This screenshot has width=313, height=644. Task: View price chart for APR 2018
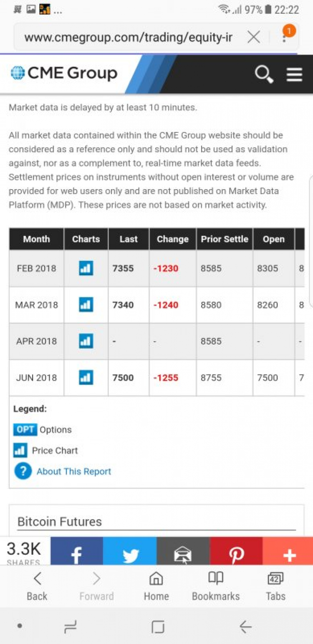pyautogui.click(x=86, y=341)
